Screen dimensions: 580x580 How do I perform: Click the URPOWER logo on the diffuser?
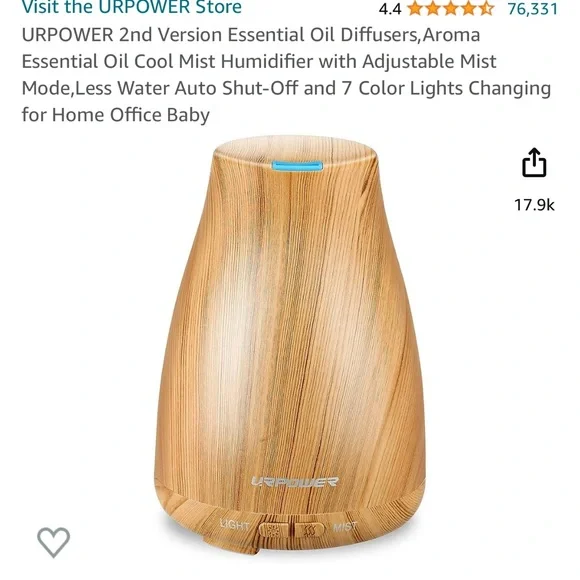294,482
